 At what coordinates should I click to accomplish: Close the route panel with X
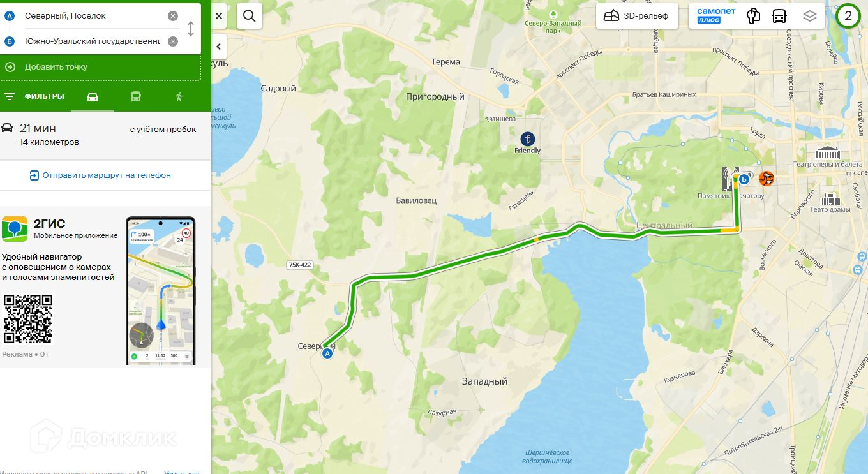219,16
